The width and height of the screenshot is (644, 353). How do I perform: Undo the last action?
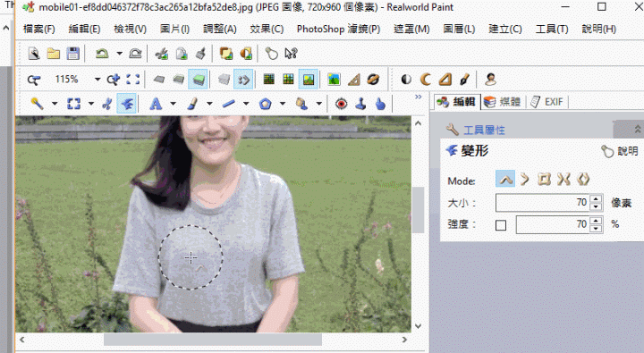click(x=102, y=54)
